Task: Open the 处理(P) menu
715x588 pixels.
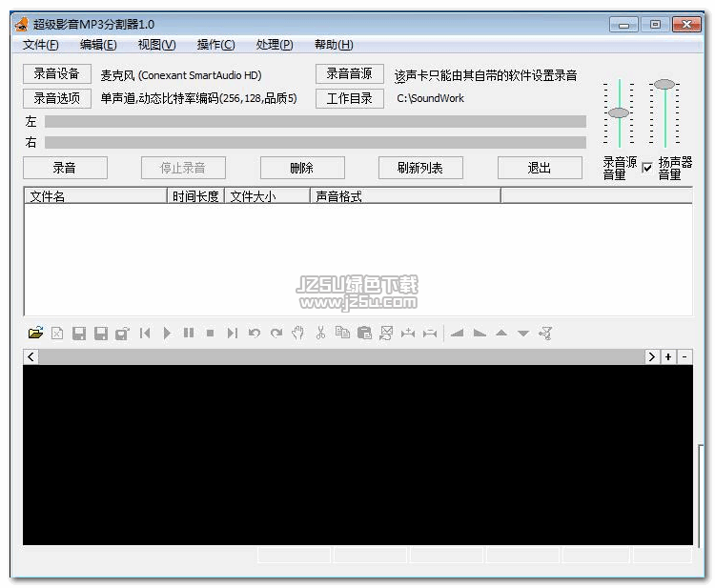Action: click(275, 45)
